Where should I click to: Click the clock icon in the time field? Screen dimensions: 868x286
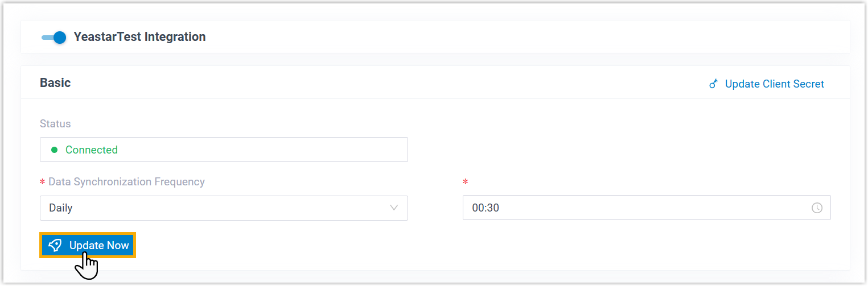pos(817,208)
